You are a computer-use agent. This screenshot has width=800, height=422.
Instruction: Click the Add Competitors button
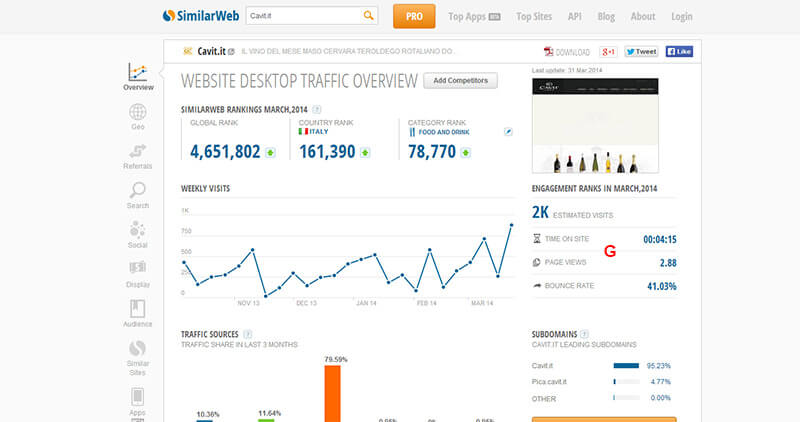[460, 81]
